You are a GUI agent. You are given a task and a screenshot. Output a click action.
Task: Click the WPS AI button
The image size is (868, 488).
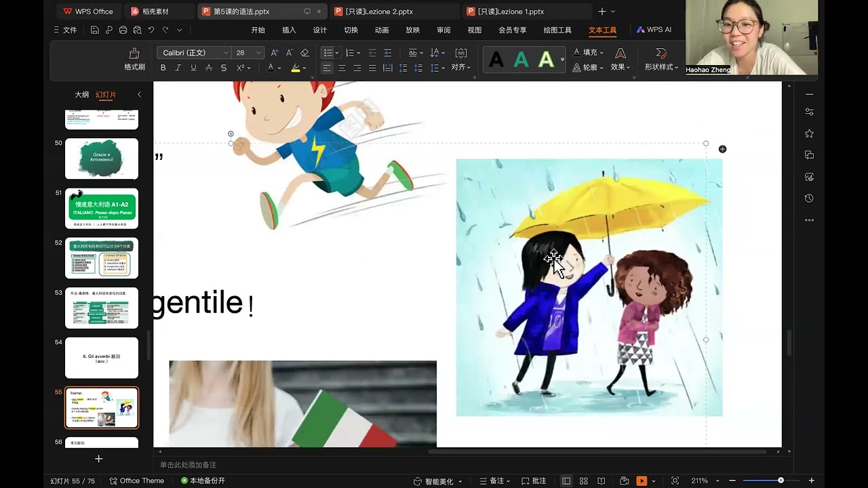(654, 30)
